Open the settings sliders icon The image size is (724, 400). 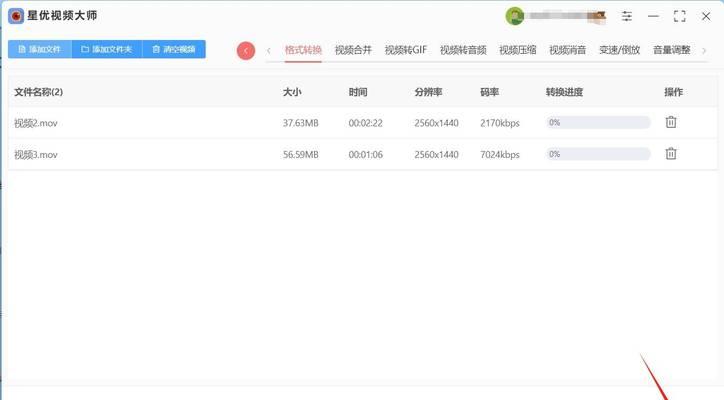point(627,16)
